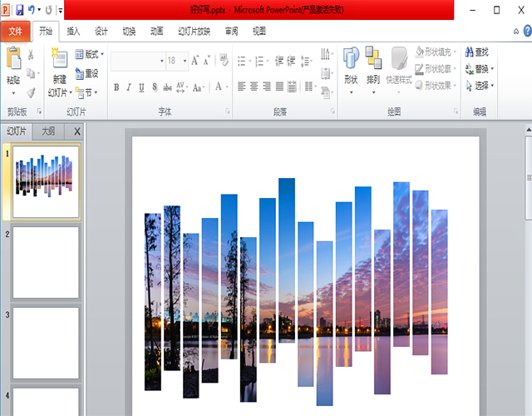The image size is (532, 416).
Task: Switch to the 动画 ribbon tab
Action: point(157,32)
